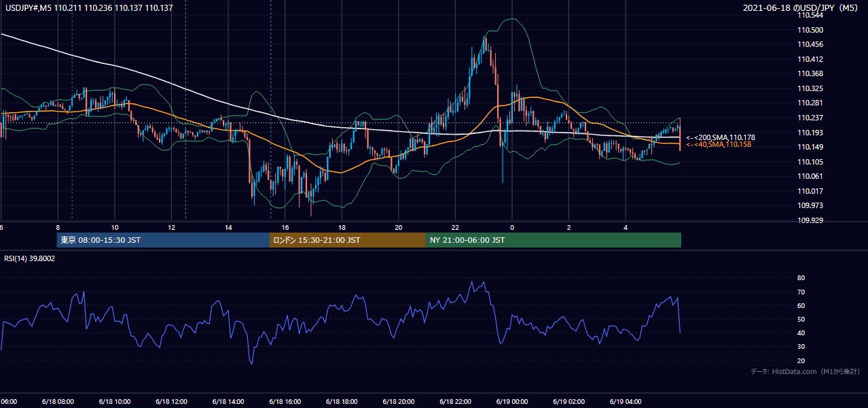
Task: Click RSI level 50 on the axis
Action: click(801, 320)
